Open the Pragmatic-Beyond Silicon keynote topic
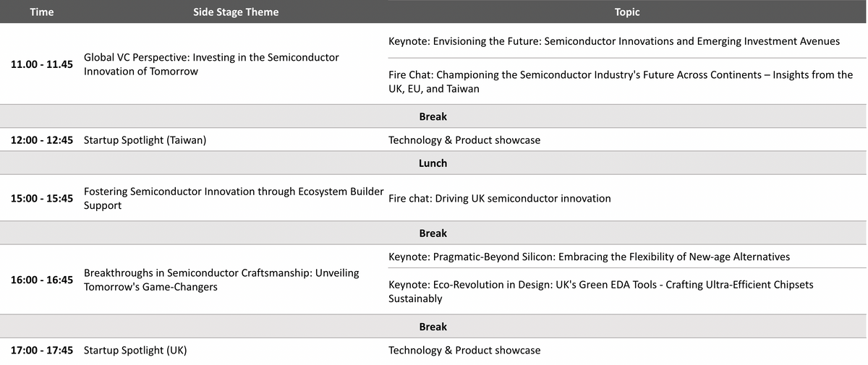868x365 pixels. coord(589,257)
